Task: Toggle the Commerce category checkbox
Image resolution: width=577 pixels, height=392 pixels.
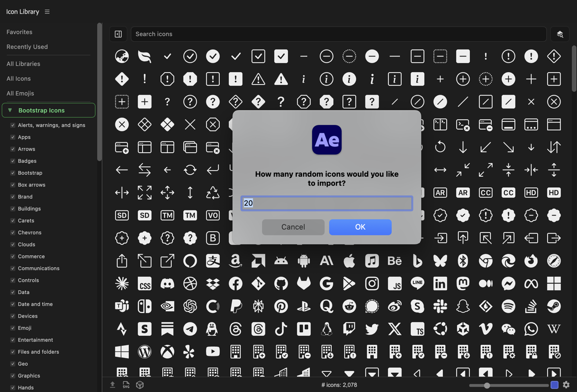Action: point(13,257)
